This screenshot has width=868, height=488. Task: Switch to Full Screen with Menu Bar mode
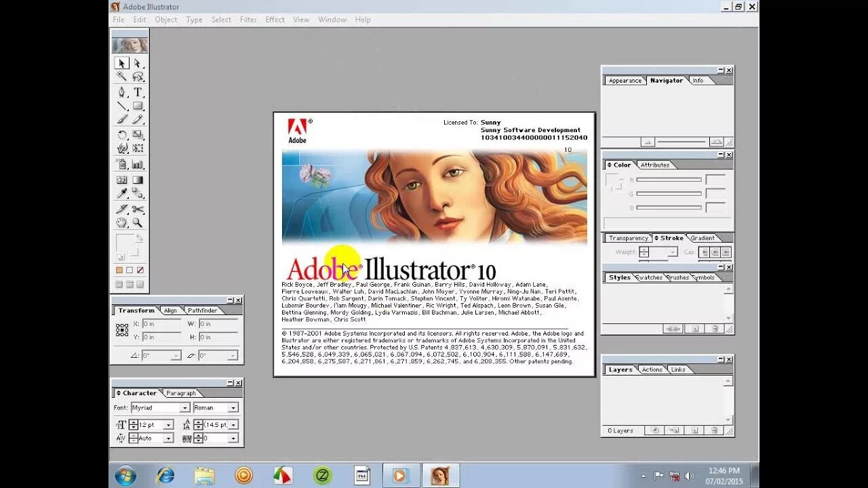130,285
